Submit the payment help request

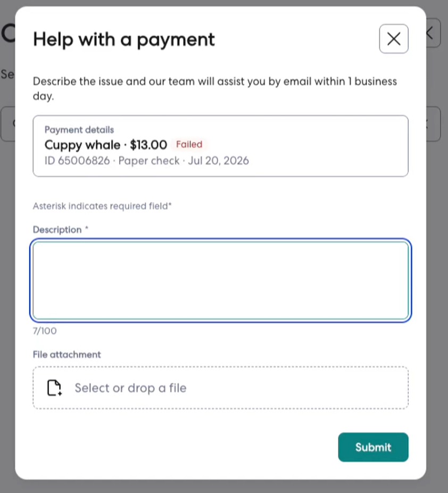click(373, 447)
